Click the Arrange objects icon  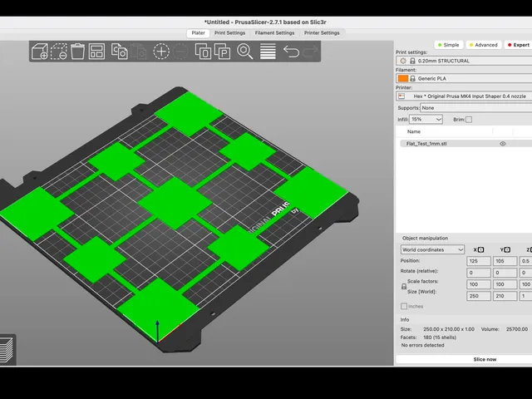[x=96, y=52]
